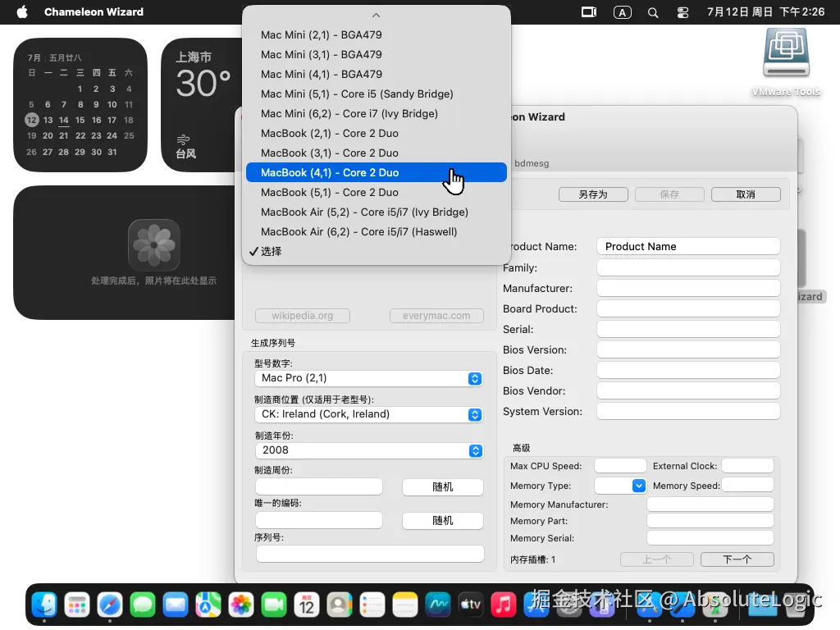Focus the System Version input field
The image size is (840, 630).
[x=688, y=412]
